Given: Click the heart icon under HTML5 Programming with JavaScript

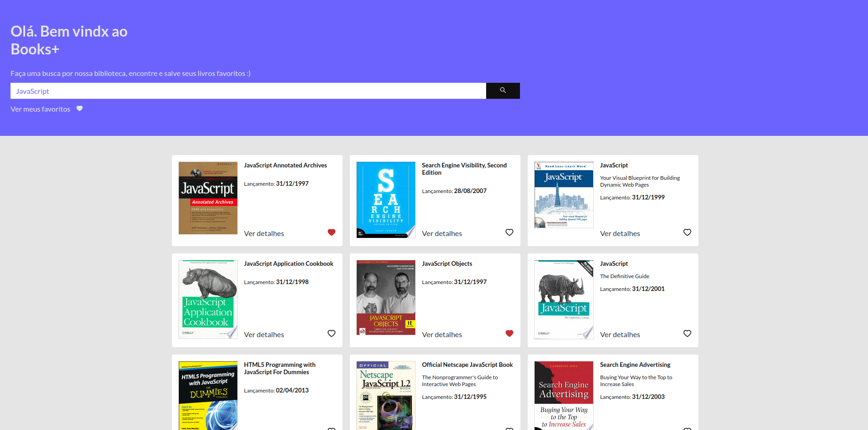Looking at the screenshot, I should [x=331, y=428].
